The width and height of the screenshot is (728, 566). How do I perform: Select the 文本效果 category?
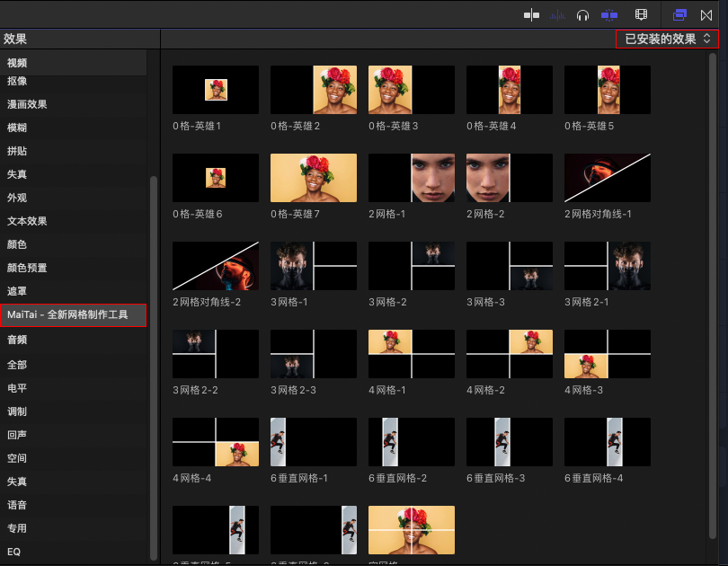point(74,221)
